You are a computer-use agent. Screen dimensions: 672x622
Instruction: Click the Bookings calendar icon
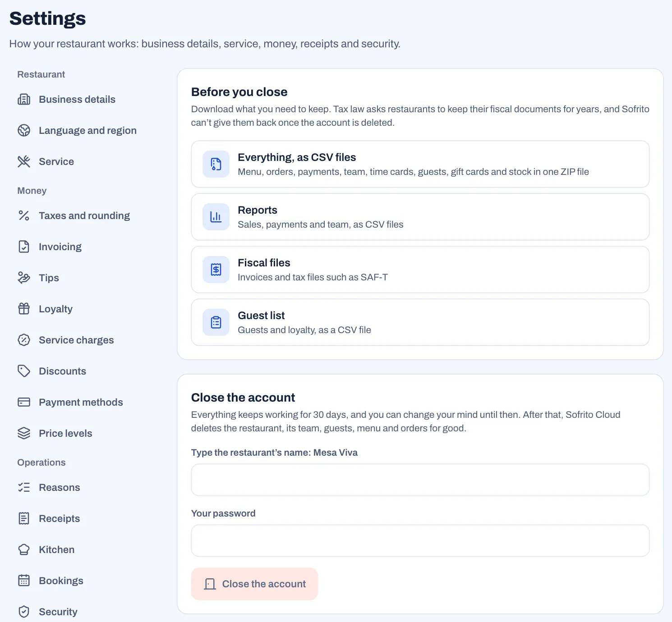point(24,581)
